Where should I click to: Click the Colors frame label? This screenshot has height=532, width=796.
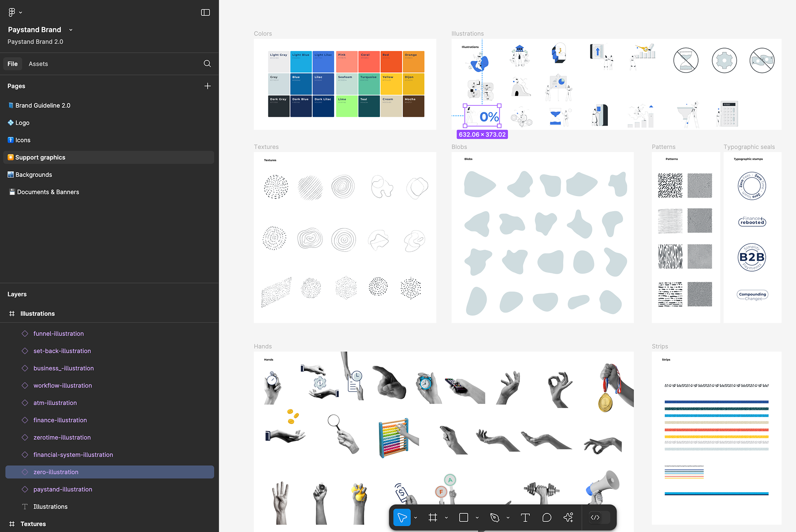[263, 34]
